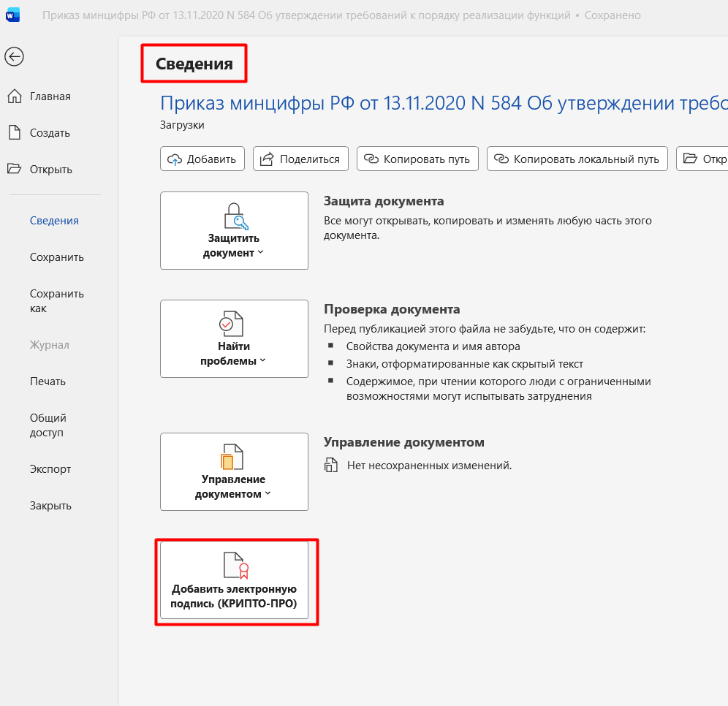Click the Главная home icon
Image resolution: width=728 pixels, height=706 pixels.
pyautogui.click(x=14, y=96)
